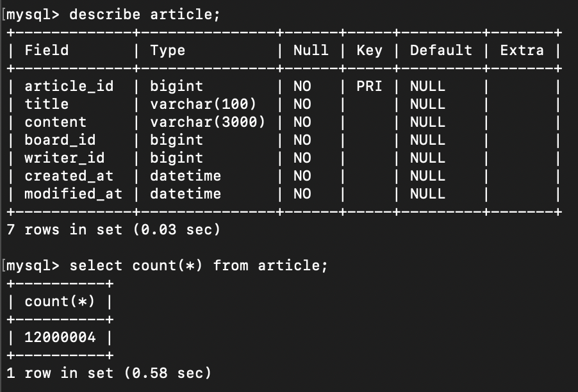Click the title field name
Screen dimensions: 578x392
[x=46, y=104]
